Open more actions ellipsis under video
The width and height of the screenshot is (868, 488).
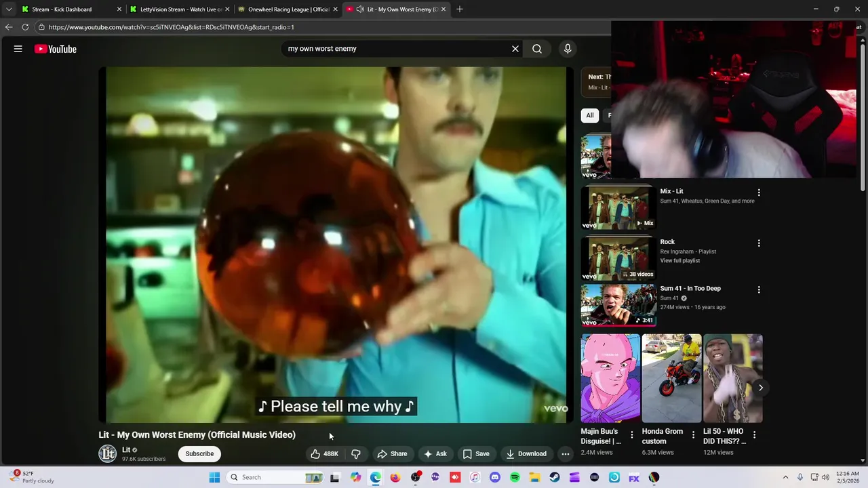pos(566,454)
